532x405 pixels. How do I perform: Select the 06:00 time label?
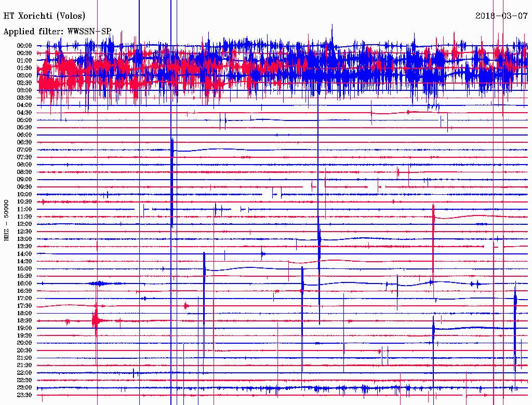[x=24, y=135]
